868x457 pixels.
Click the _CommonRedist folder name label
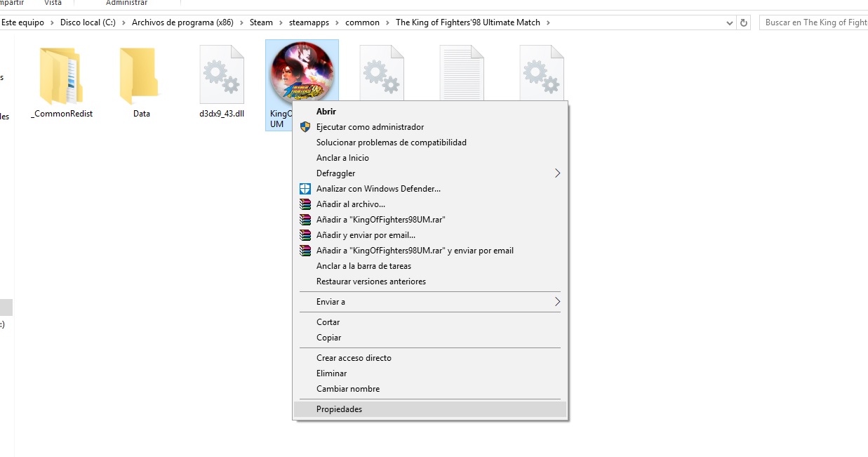(x=62, y=114)
